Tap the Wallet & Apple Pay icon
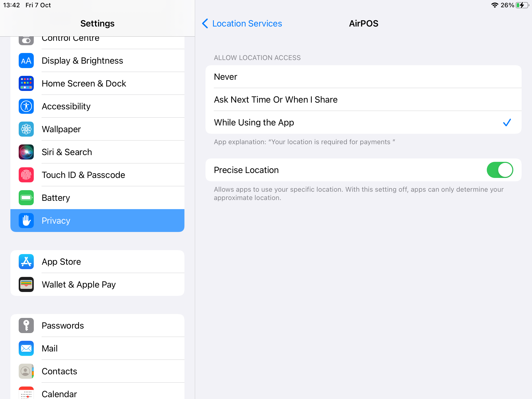 tap(26, 284)
